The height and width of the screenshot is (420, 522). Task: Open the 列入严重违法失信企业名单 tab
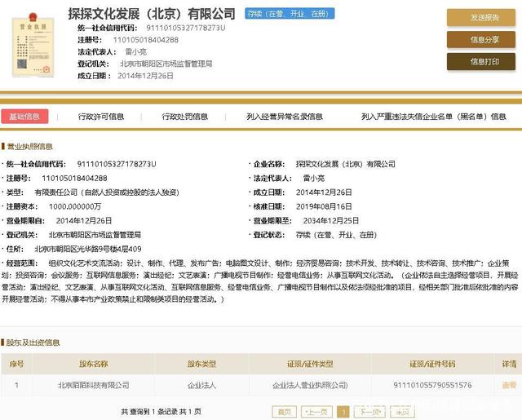[433, 117]
